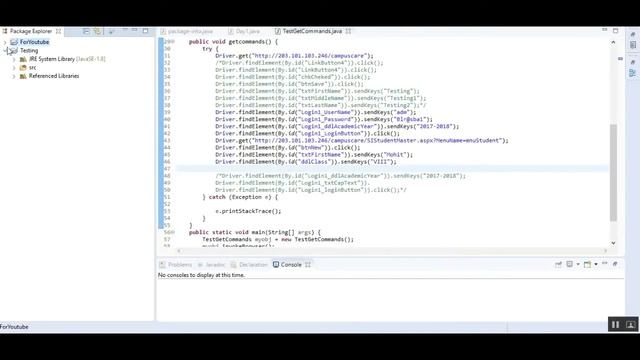640x360 pixels.
Task: Close the TestGetCommands.java tab
Action: (x=348, y=31)
